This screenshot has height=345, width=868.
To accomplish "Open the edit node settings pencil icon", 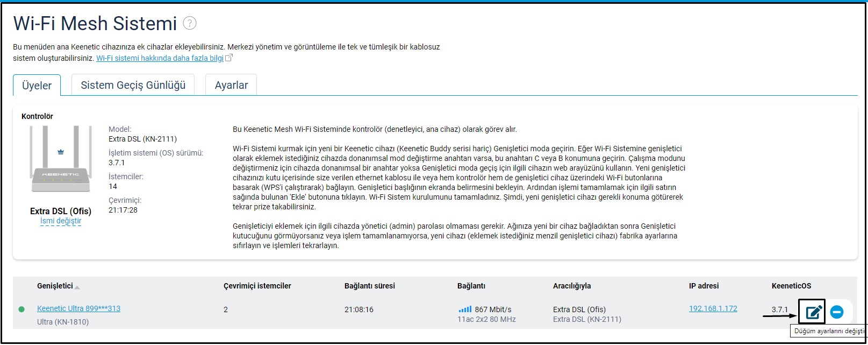I will coord(813,312).
